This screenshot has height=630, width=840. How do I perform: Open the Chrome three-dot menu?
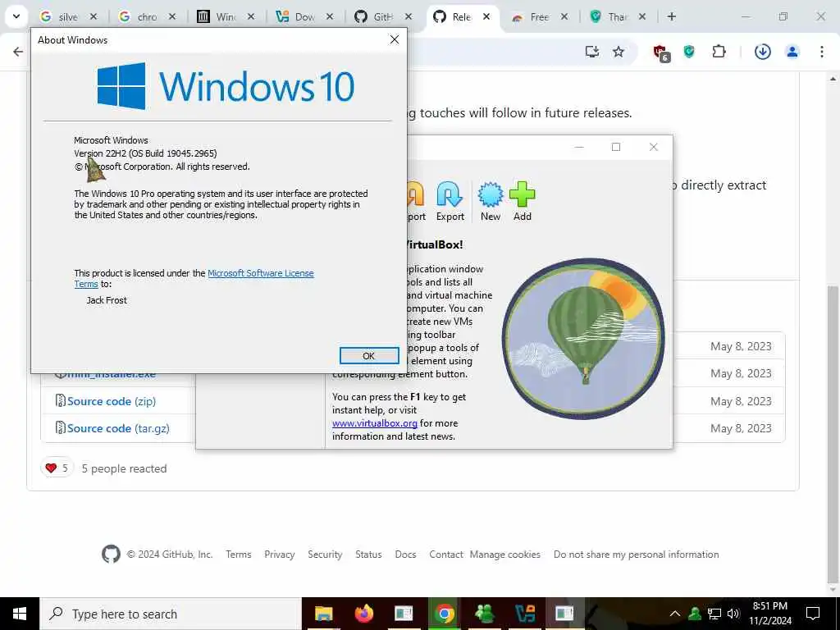pos(822,52)
